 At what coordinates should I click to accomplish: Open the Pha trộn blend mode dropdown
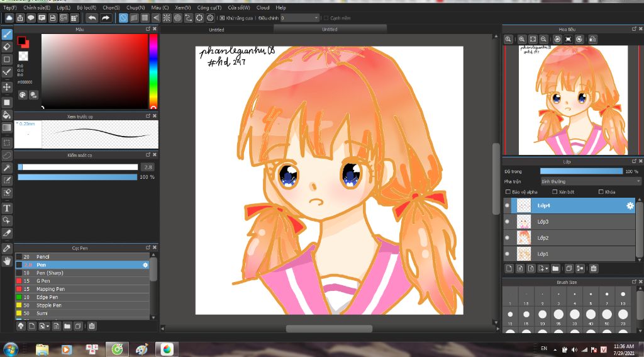pos(590,181)
